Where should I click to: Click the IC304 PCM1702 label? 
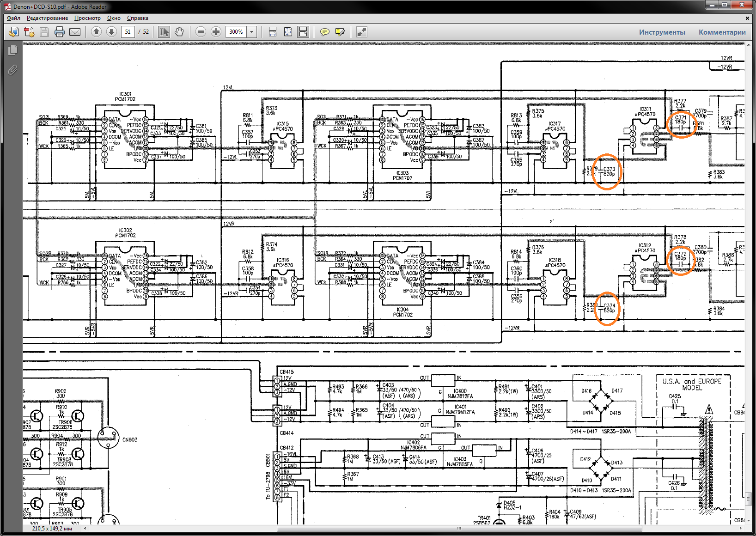click(402, 312)
